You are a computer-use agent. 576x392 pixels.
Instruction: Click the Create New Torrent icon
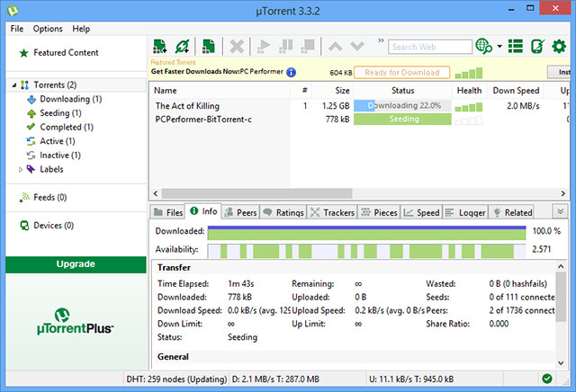pos(209,46)
